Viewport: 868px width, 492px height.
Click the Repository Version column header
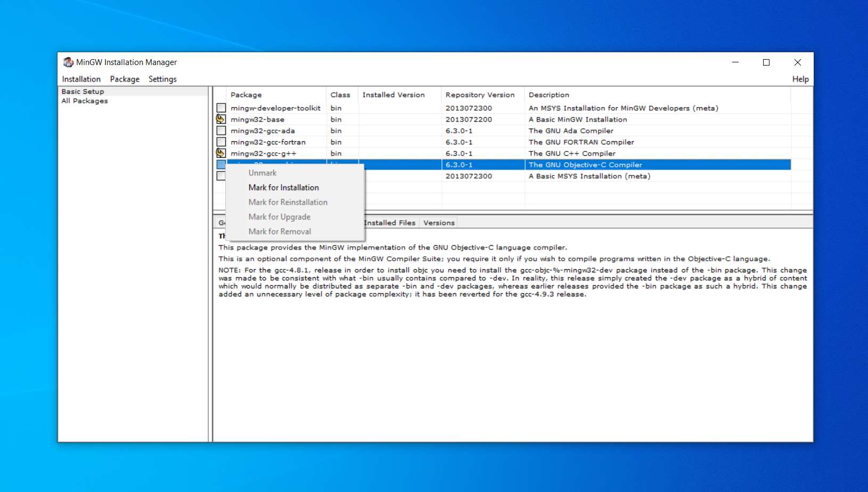click(480, 95)
